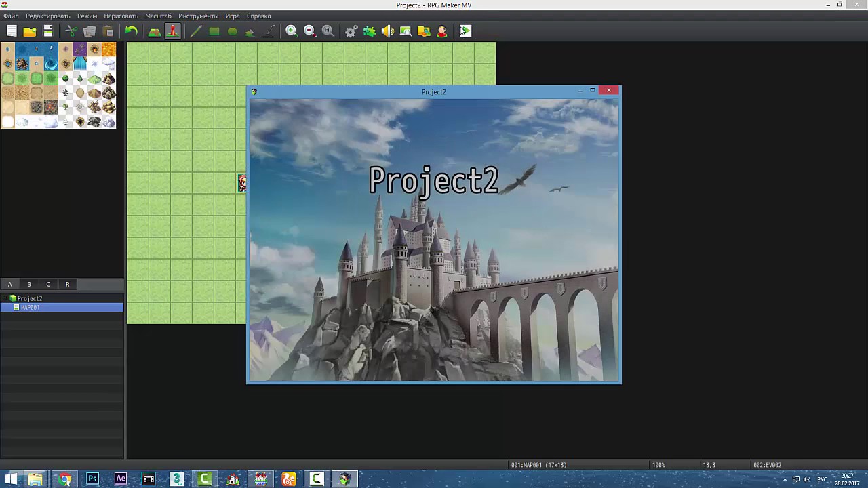This screenshot has height=488, width=868.
Task: Open the Нарисовать menu
Action: click(x=121, y=16)
